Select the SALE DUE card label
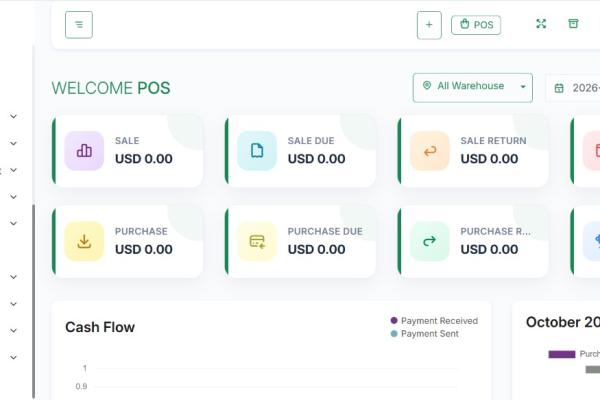600x400 pixels. click(311, 140)
